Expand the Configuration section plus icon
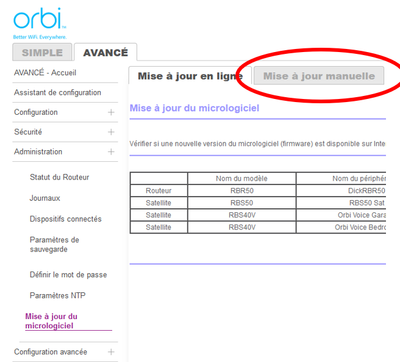 point(111,112)
